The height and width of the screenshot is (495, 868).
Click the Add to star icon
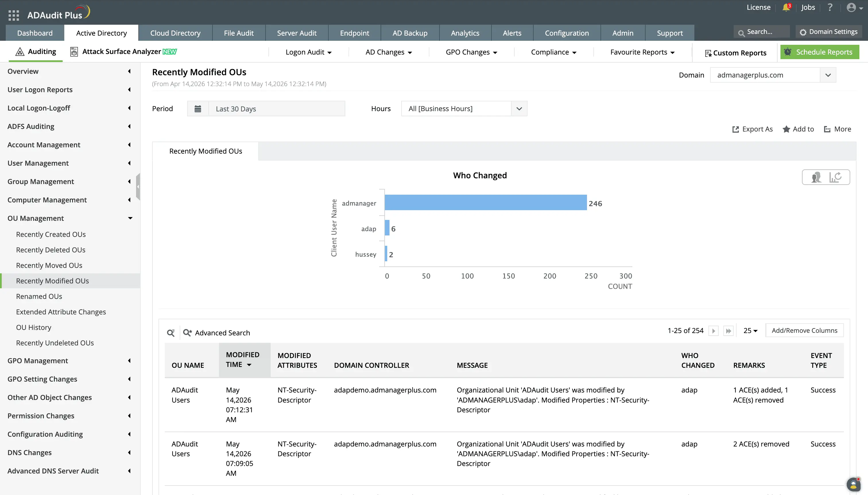(x=786, y=129)
